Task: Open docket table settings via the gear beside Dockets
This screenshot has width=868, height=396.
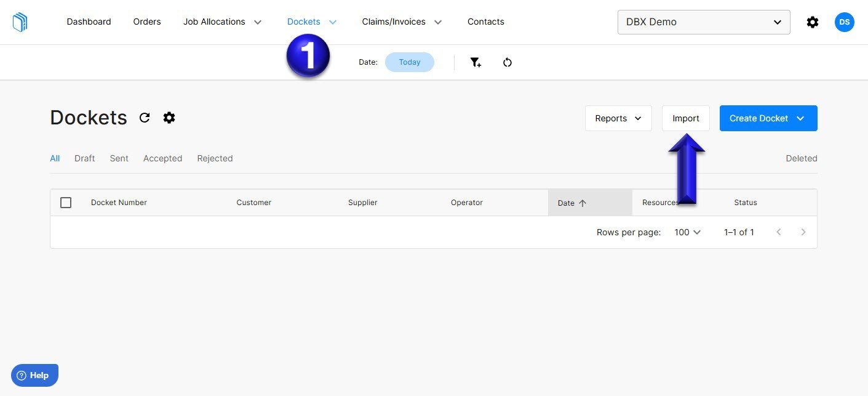Action: [169, 118]
